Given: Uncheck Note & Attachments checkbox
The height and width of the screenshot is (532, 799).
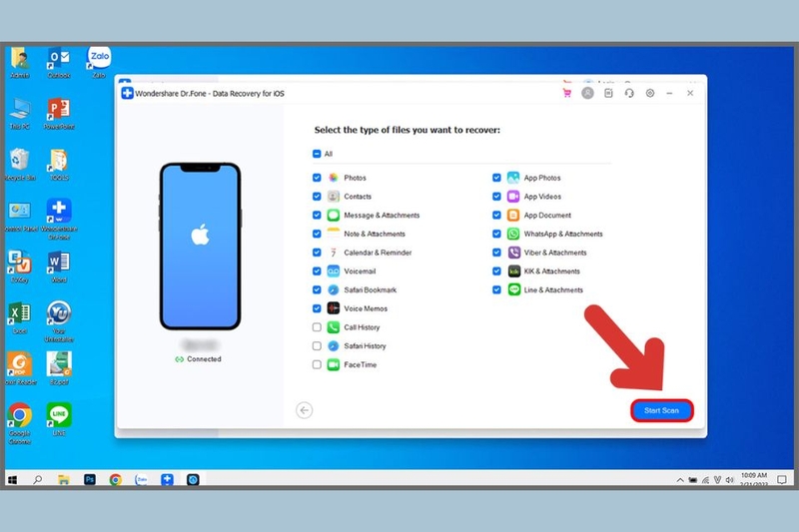Looking at the screenshot, I should 317,234.
